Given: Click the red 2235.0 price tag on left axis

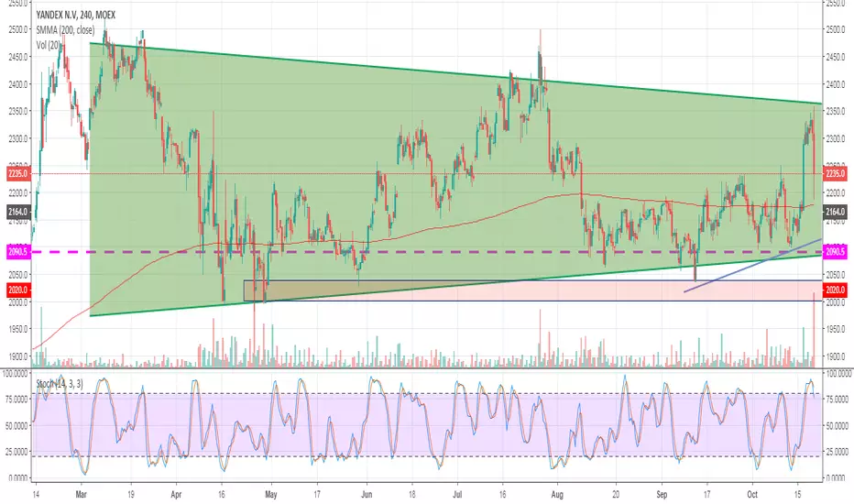Looking at the screenshot, I should [x=17, y=174].
